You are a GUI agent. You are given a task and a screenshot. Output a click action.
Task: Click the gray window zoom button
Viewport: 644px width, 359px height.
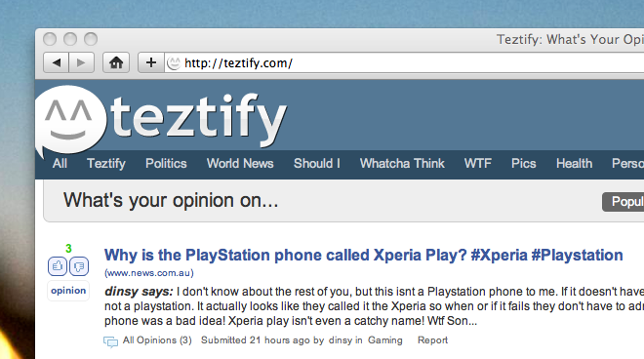pos(91,39)
